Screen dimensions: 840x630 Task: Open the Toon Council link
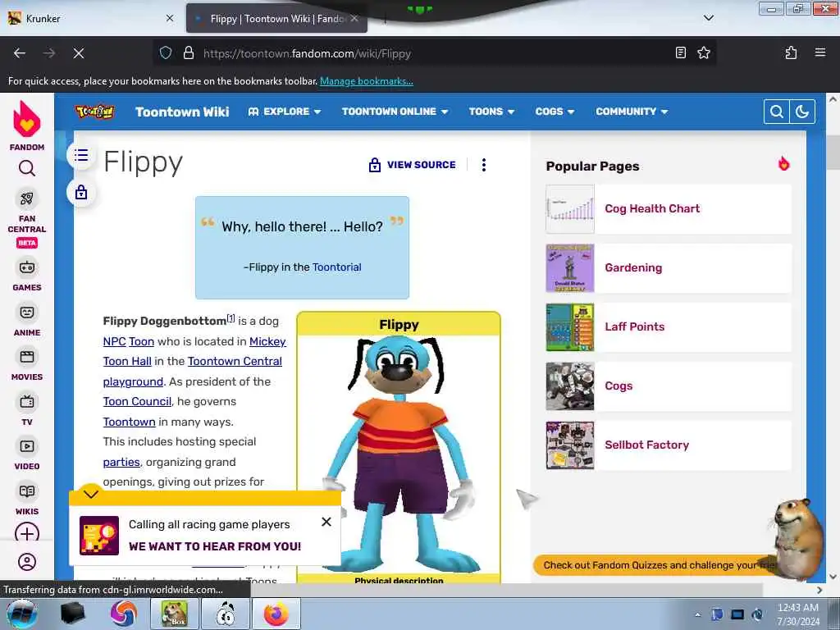(x=137, y=401)
